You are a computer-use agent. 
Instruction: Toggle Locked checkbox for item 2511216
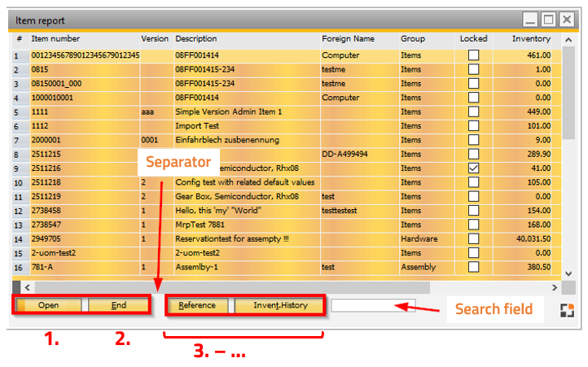point(473,168)
